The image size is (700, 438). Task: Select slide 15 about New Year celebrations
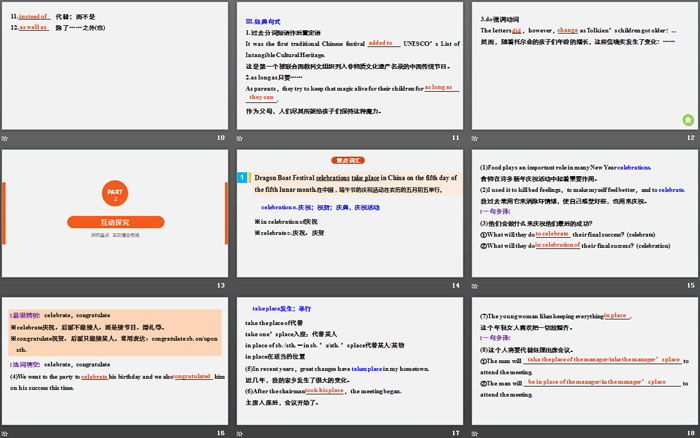pyautogui.click(x=583, y=212)
